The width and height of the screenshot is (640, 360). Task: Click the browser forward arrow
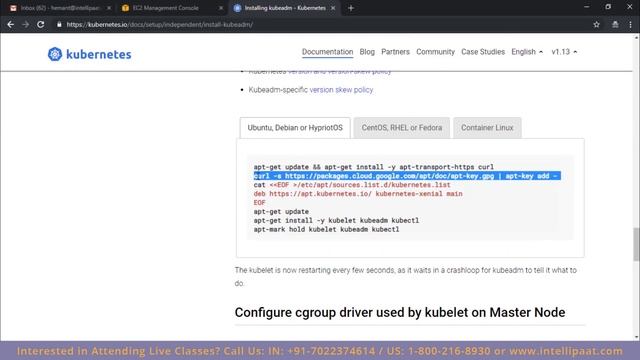[25, 24]
